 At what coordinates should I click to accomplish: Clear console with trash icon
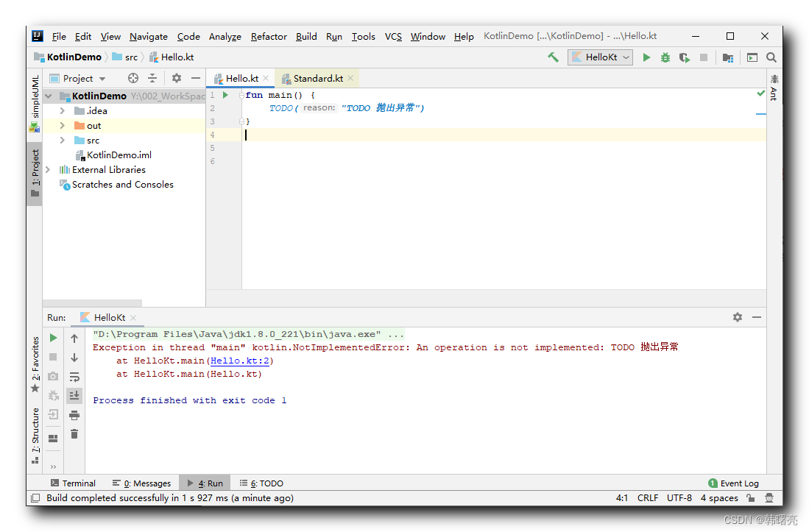tap(74, 434)
